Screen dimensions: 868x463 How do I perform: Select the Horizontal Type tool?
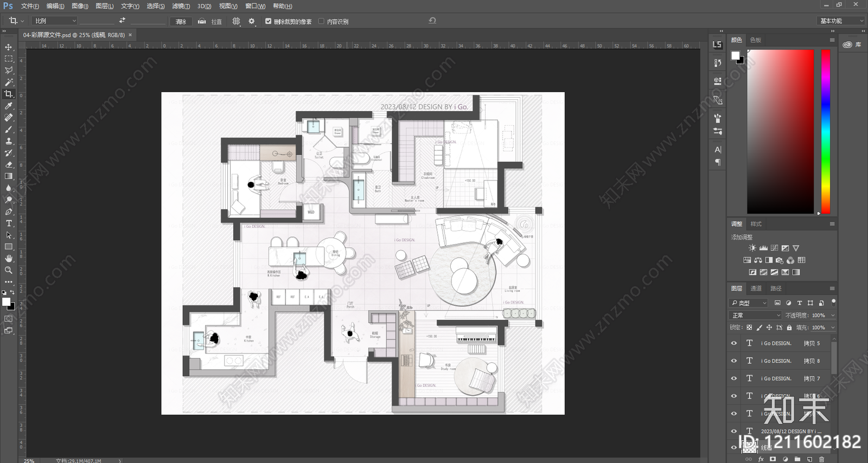click(x=9, y=223)
